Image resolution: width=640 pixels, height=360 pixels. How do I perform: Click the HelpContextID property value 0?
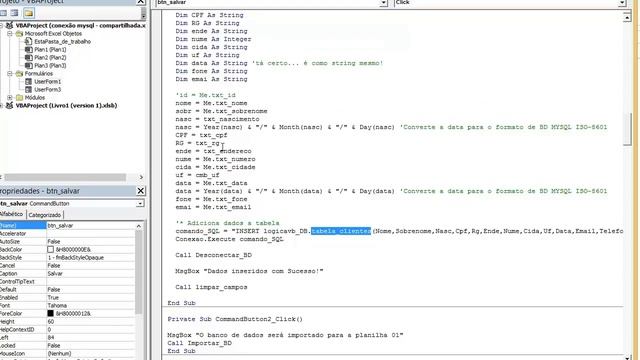point(91,329)
